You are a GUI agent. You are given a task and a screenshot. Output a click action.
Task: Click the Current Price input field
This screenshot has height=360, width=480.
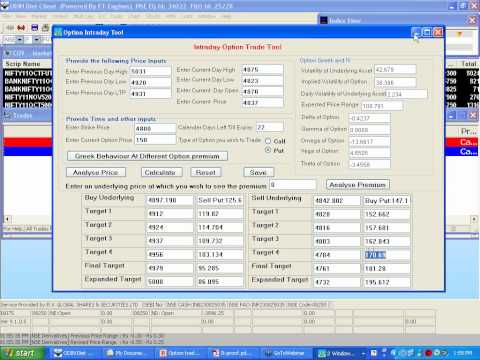pyautogui.click(x=262, y=103)
